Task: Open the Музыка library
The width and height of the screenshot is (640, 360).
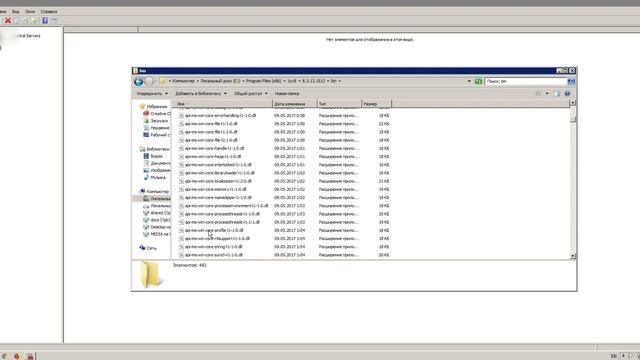Action: coord(155,178)
